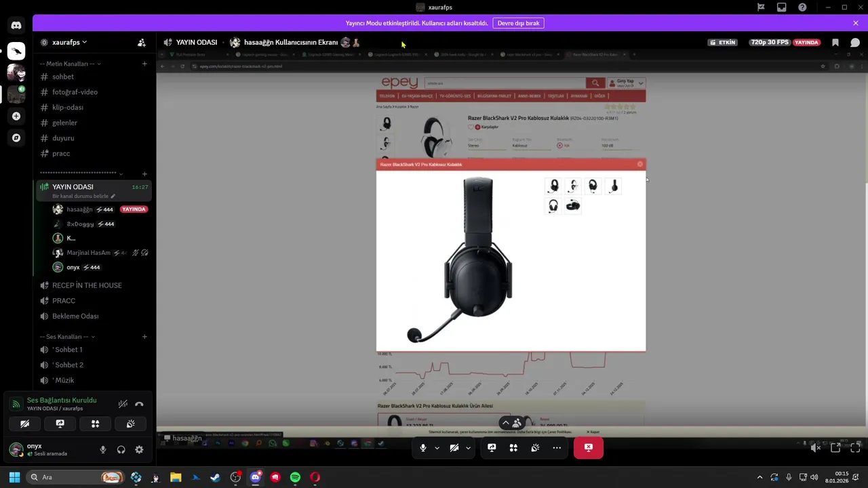Open the inbox flag icon in title bar
This screenshot has height=488, width=868.
pos(761,7)
